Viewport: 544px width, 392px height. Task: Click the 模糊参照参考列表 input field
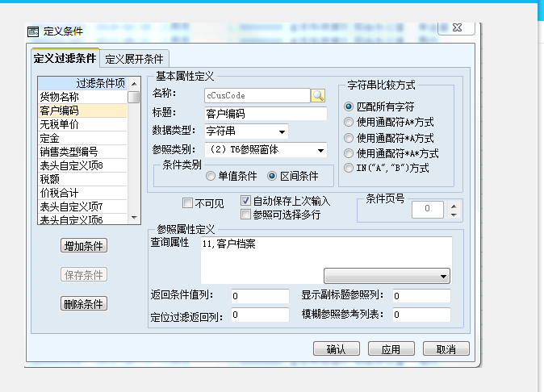(x=421, y=315)
